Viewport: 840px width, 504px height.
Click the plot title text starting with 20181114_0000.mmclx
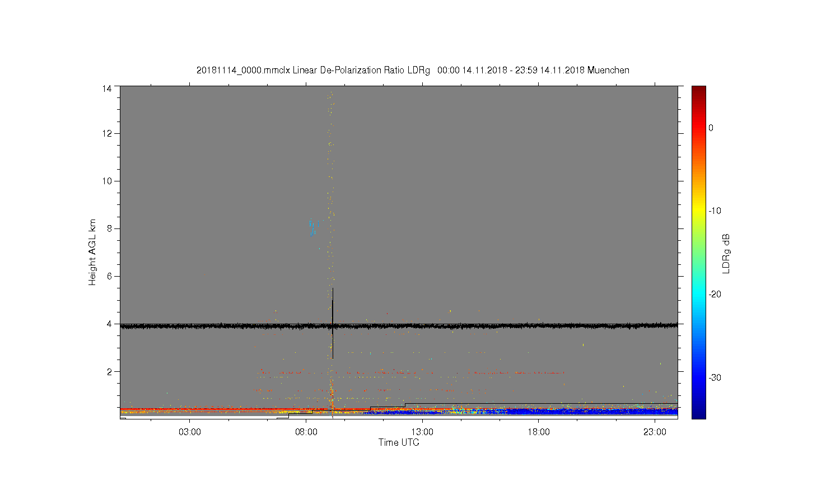click(x=413, y=71)
